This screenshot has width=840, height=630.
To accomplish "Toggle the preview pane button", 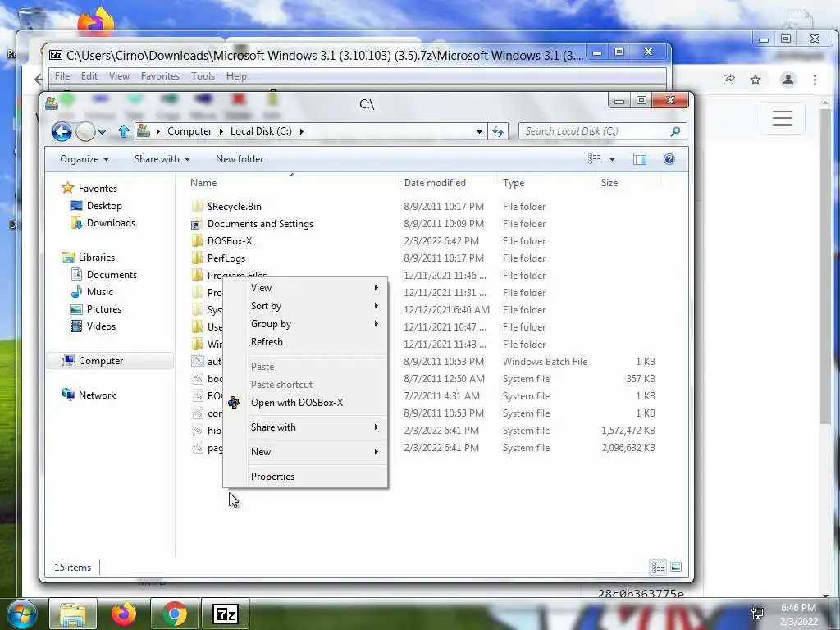I will (640, 159).
